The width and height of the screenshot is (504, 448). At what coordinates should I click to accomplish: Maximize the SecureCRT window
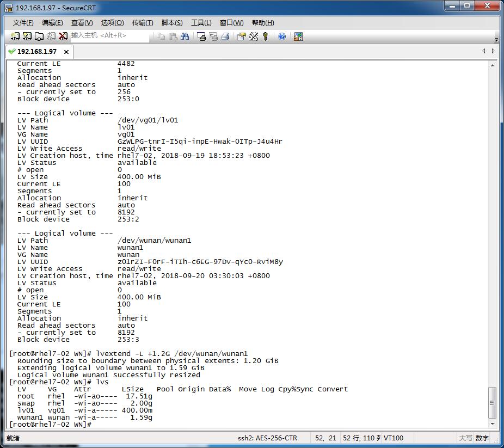point(467,6)
